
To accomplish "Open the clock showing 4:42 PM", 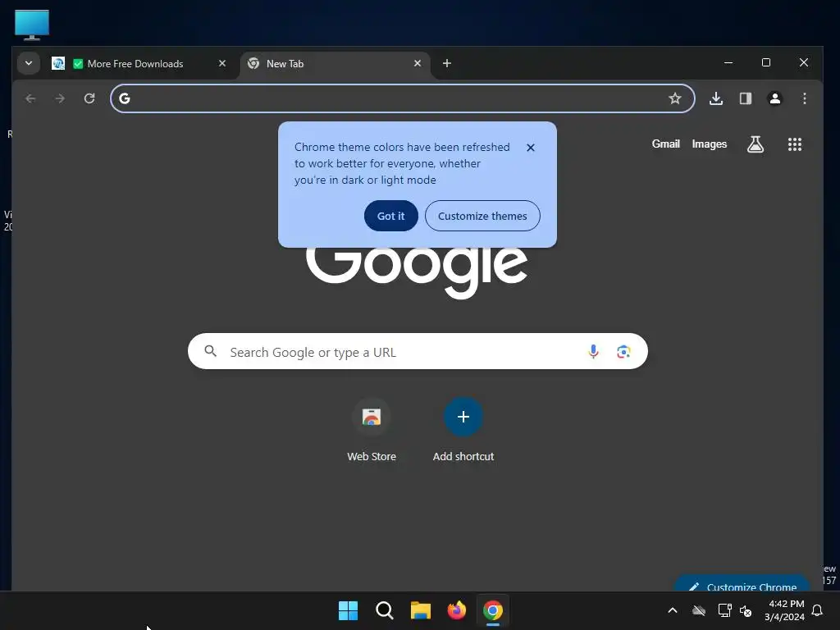I will tap(785, 610).
